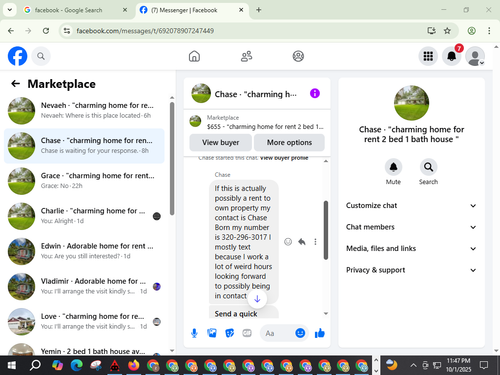Mute this conversation with bell icon
500x375 pixels.
[x=393, y=167]
